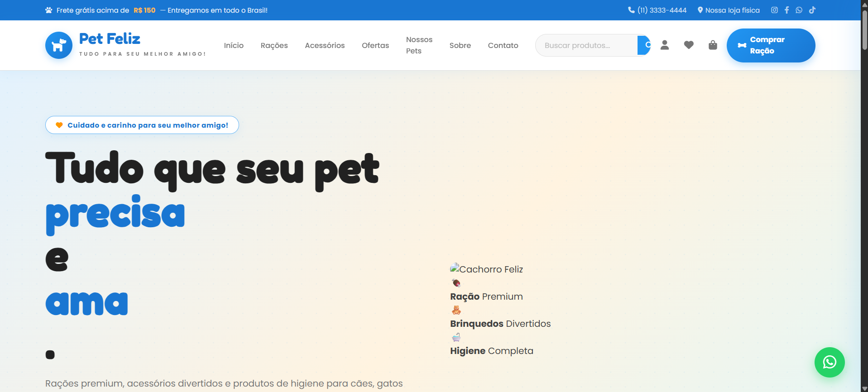Click the broken Cachorro Feliz image
Screen dimensions: 868x392
click(486, 269)
